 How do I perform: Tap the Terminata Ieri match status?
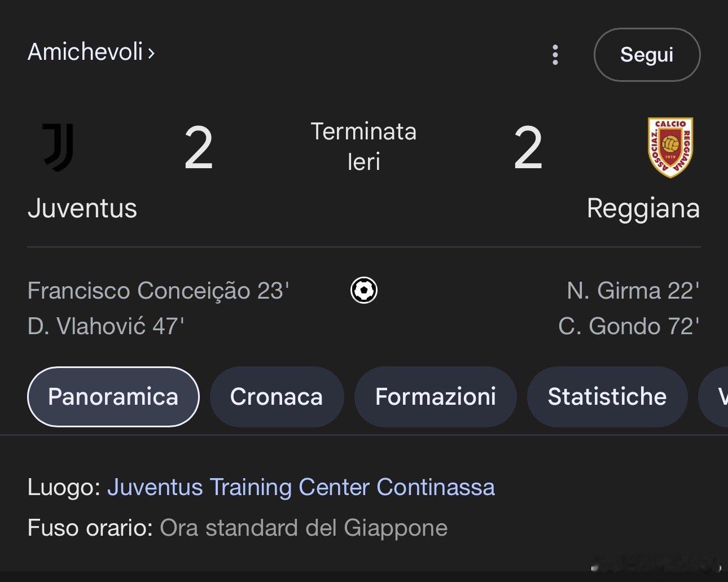pyautogui.click(x=364, y=147)
